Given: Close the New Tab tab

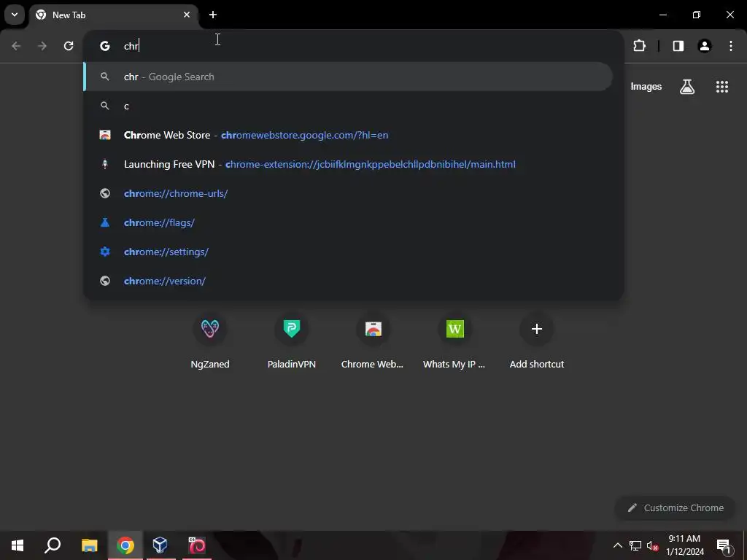Looking at the screenshot, I should (x=187, y=15).
